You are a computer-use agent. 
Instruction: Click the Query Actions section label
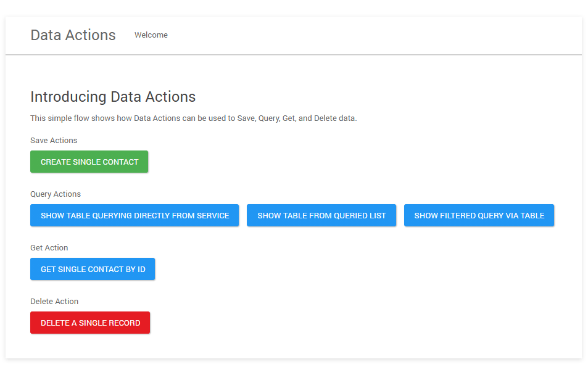56,194
